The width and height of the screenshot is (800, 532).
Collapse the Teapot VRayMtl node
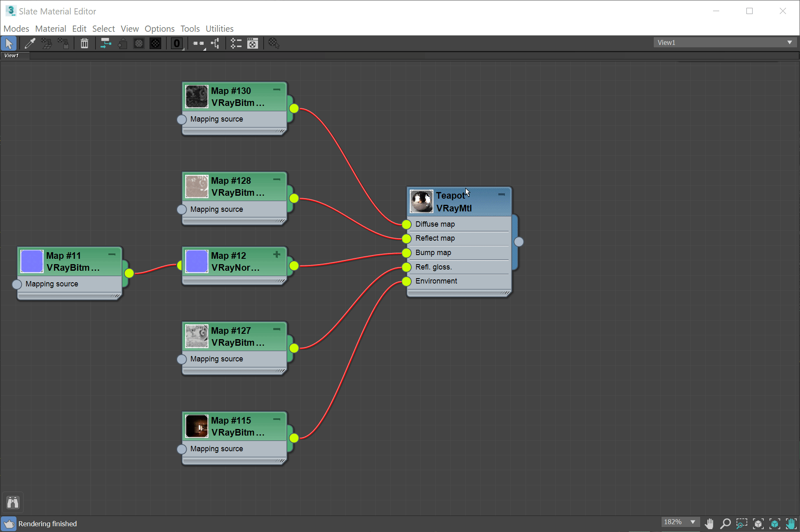(501, 195)
